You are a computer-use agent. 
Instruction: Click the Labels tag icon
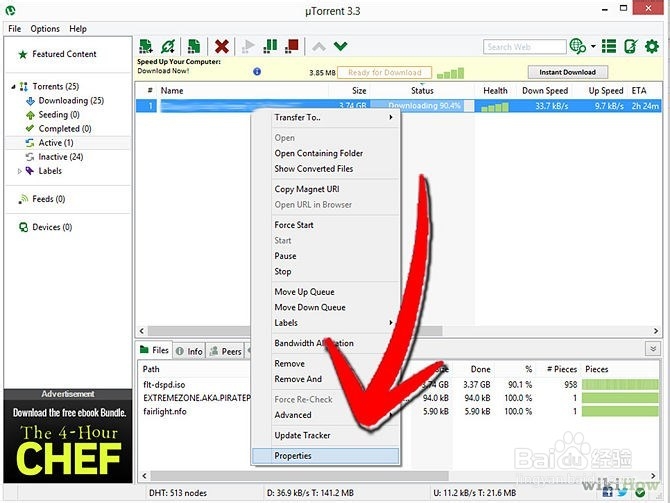point(29,171)
